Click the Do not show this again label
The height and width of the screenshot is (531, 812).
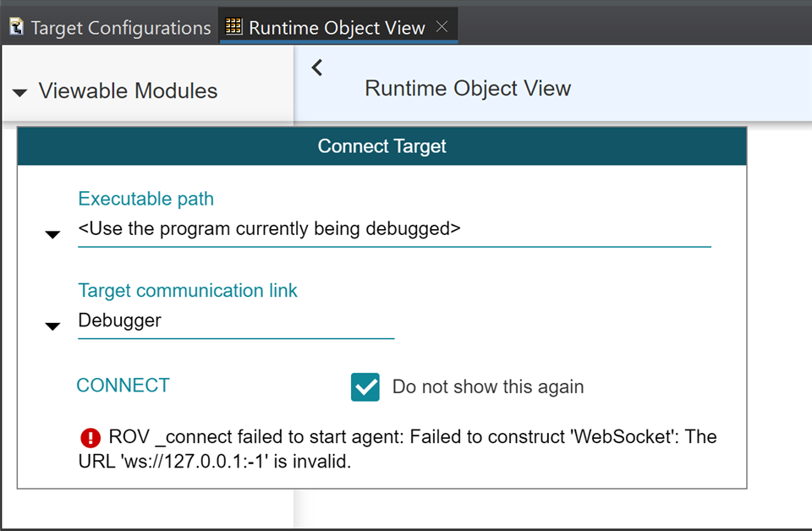click(488, 387)
